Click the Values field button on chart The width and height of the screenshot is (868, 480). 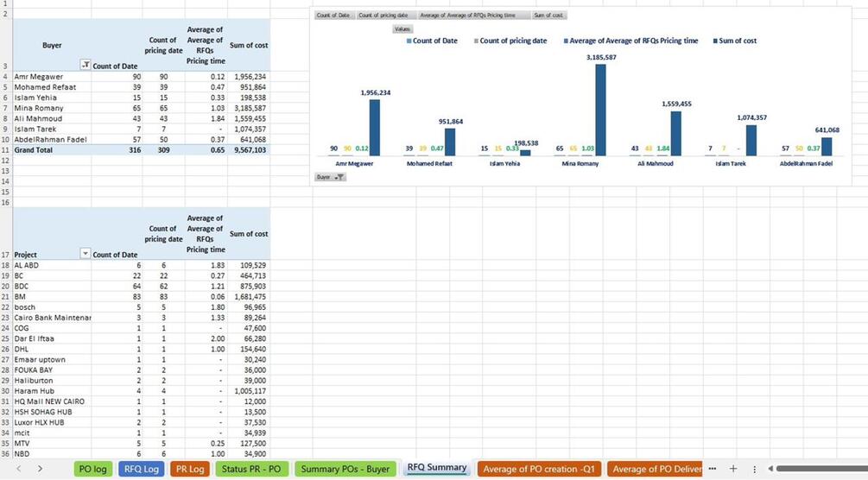click(x=402, y=28)
